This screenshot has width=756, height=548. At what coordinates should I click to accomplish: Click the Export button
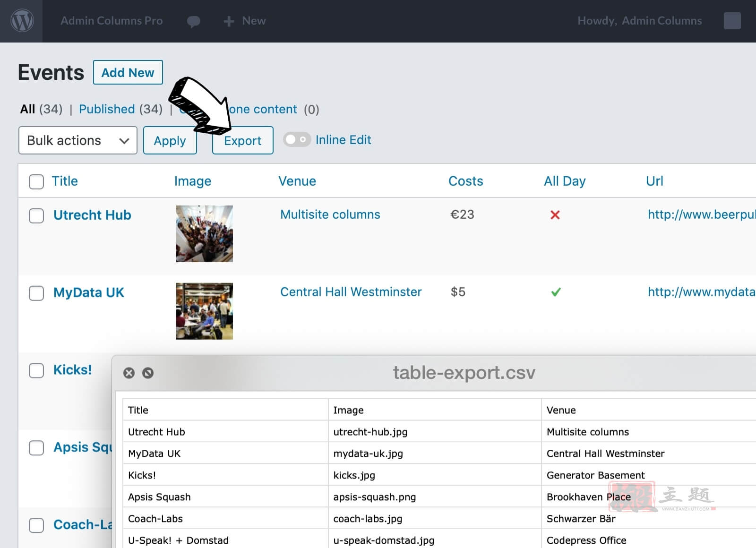[x=243, y=140]
